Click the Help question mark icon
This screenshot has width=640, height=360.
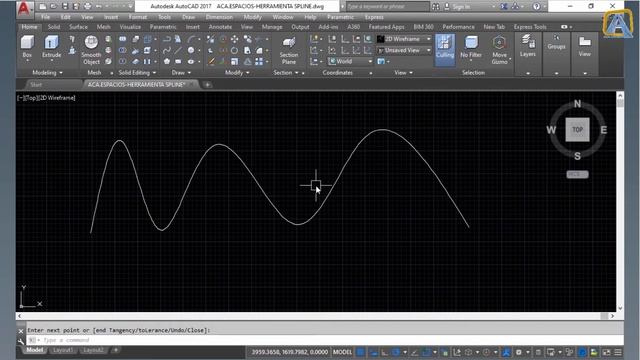click(536, 7)
